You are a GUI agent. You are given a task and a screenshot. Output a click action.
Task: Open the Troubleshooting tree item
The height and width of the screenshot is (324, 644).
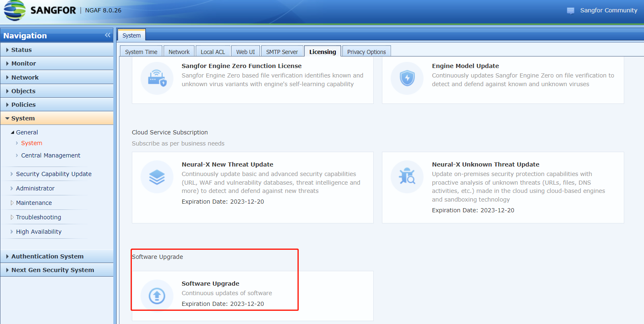coord(38,217)
